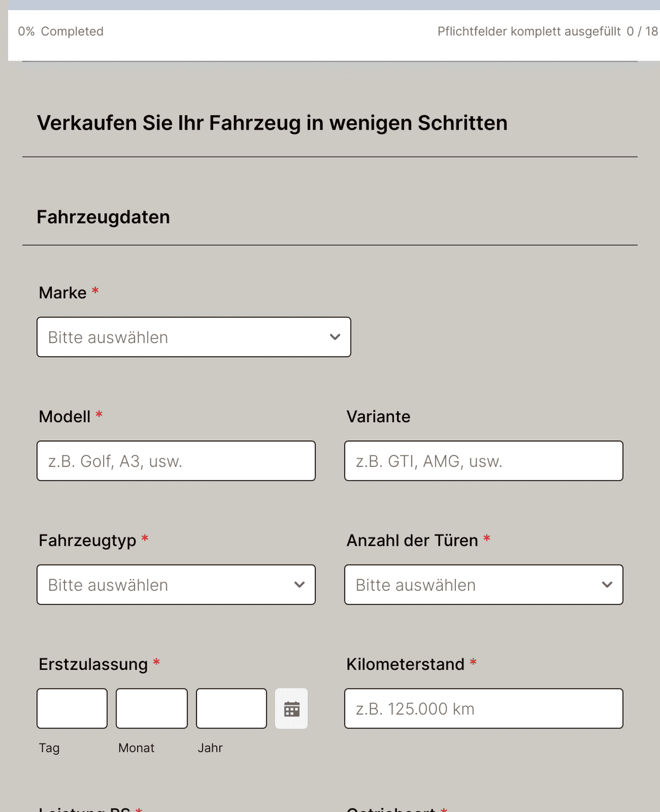
Task: Click the Tag field under Erstzulassung
Action: point(71,708)
